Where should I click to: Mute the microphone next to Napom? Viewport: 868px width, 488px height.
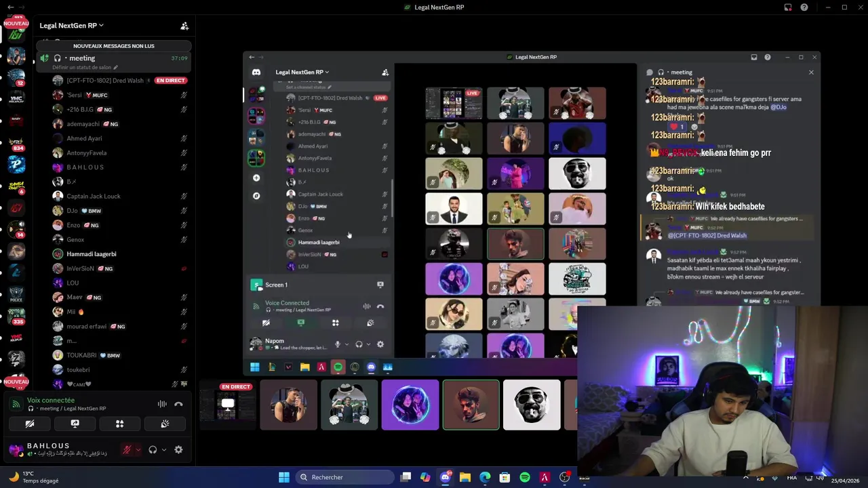click(x=337, y=344)
